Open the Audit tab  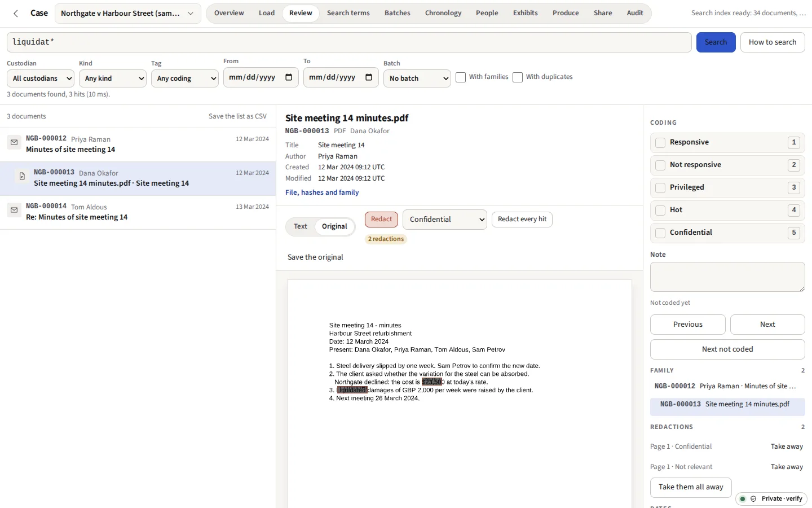point(635,13)
